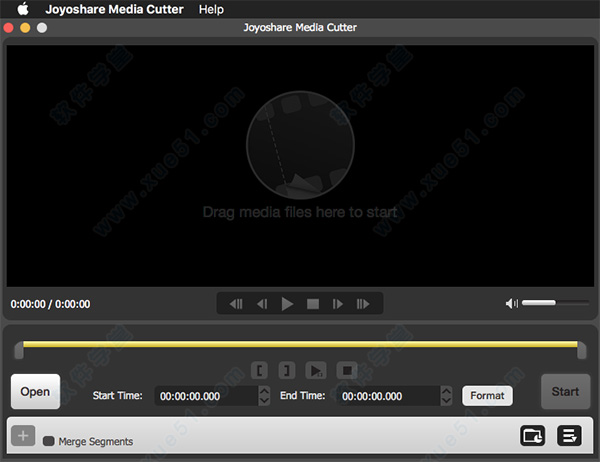Add a segment with the plus button
This screenshot has width=600, height=462.
click(23, 436)
